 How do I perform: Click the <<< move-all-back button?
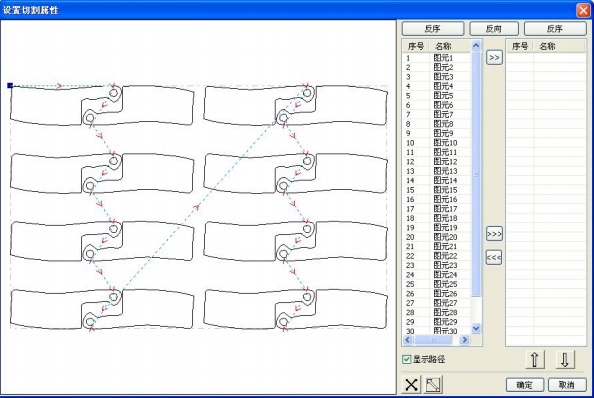click(x=494, y=258)
